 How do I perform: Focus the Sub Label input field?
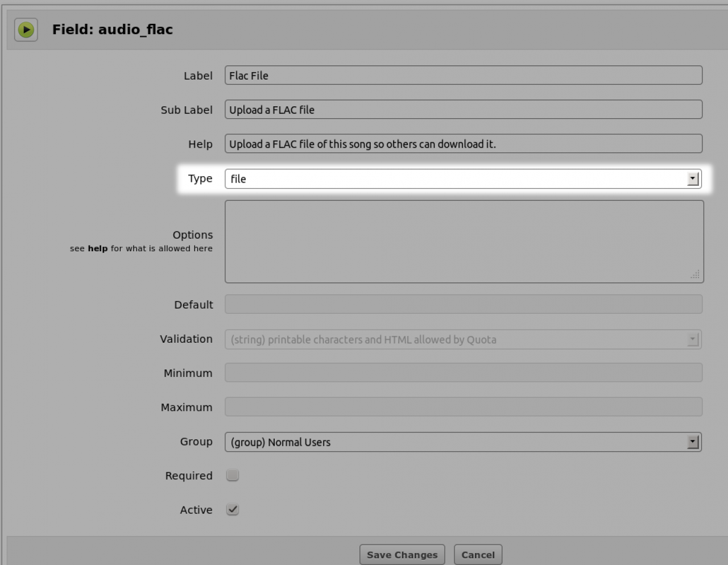coord(463,110)
